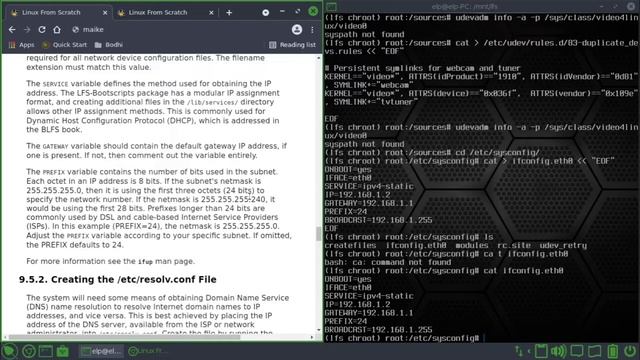Switch to the active first Linux From Scratch tab
640x360 pixels.
(x=59, y=13)
